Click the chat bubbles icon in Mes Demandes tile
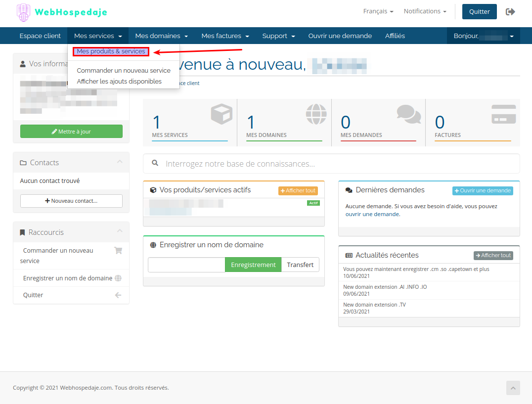This screenshot has height=404, width=532. click(409, 114)
